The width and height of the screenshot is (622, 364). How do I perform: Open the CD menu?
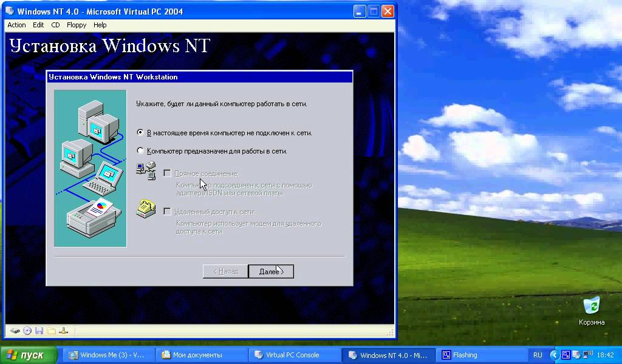click(x=55, y=25)
